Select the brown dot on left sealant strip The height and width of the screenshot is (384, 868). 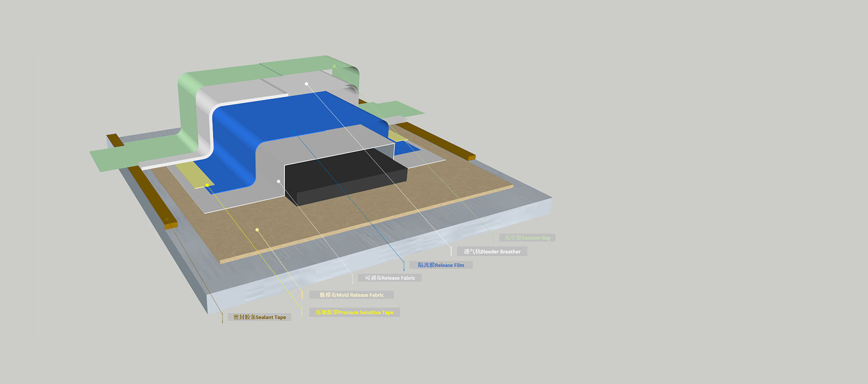tap(167, 219)
